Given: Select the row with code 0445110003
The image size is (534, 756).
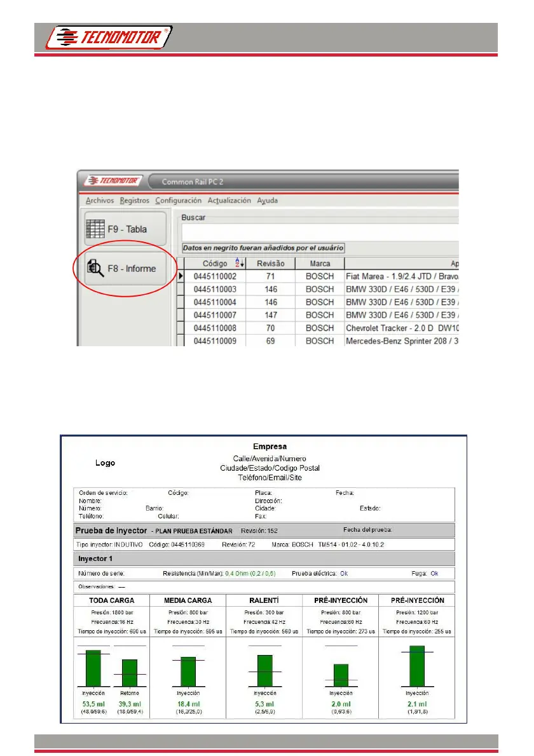Looking at the screenshot, I should click(x=318, y=289).
